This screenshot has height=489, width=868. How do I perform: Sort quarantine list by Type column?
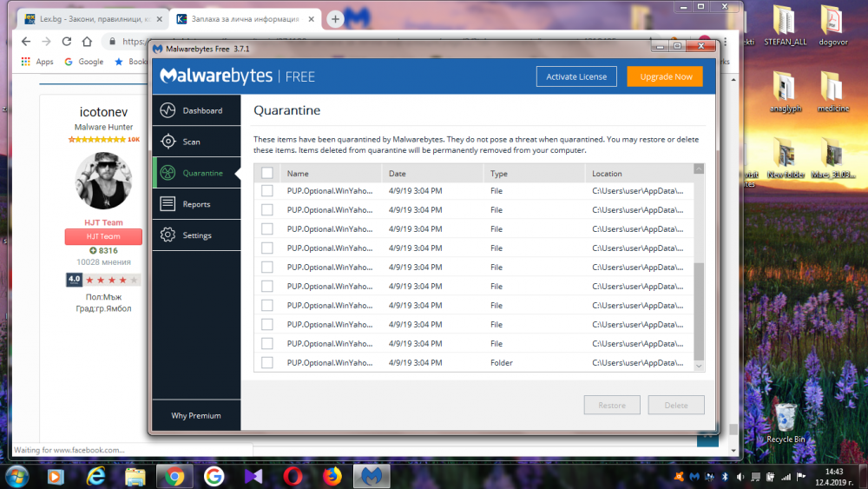(x=534, y=174)
